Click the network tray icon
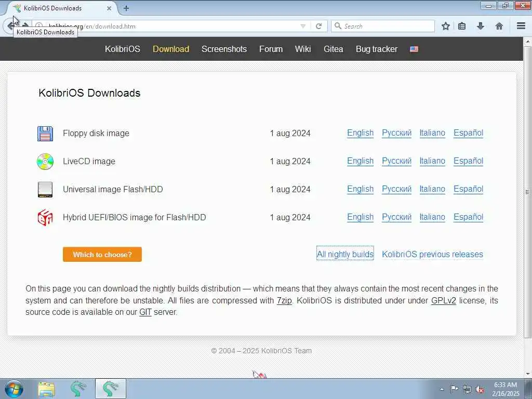Screen dimensions: 532x399 click(467, 389)
